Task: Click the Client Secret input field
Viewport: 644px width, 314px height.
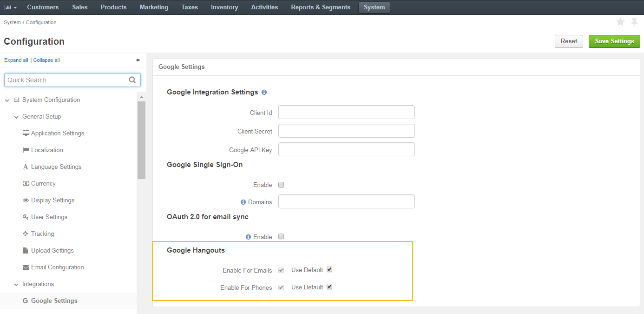Action: tap(347, 131)
